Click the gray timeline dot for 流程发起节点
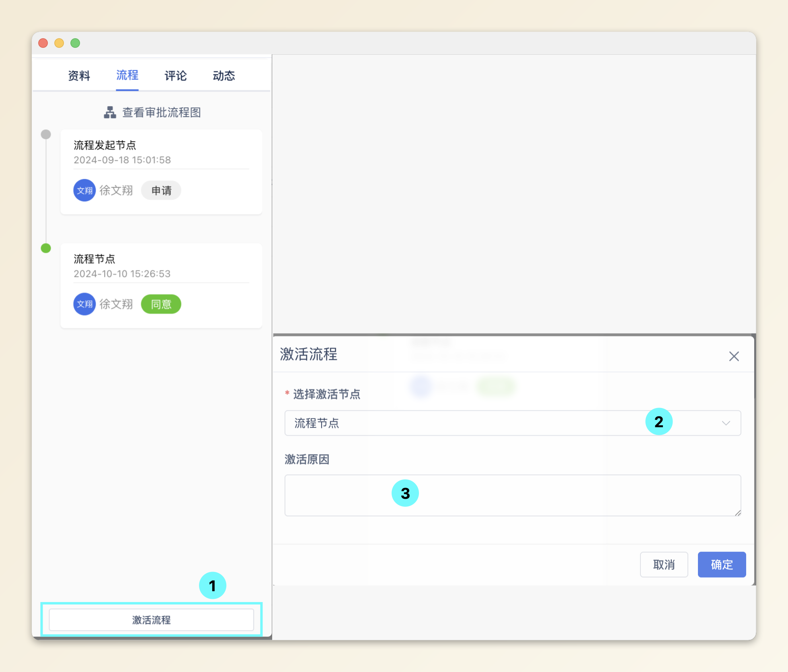This screenshot has height=672, width=788. (x=46, y=134)
